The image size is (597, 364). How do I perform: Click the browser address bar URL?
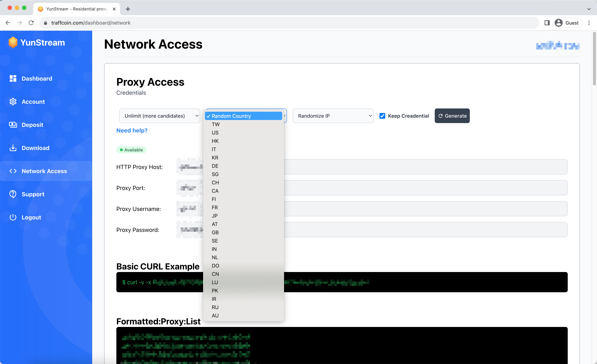[91, 23]
